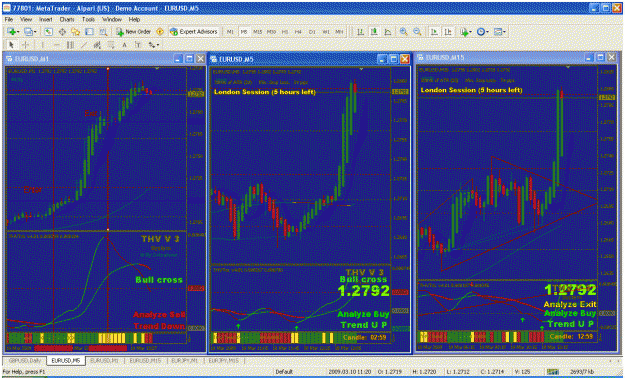Select the M5 timeframe button
This screenshot has height=378, width=625.
coord(244,32)
